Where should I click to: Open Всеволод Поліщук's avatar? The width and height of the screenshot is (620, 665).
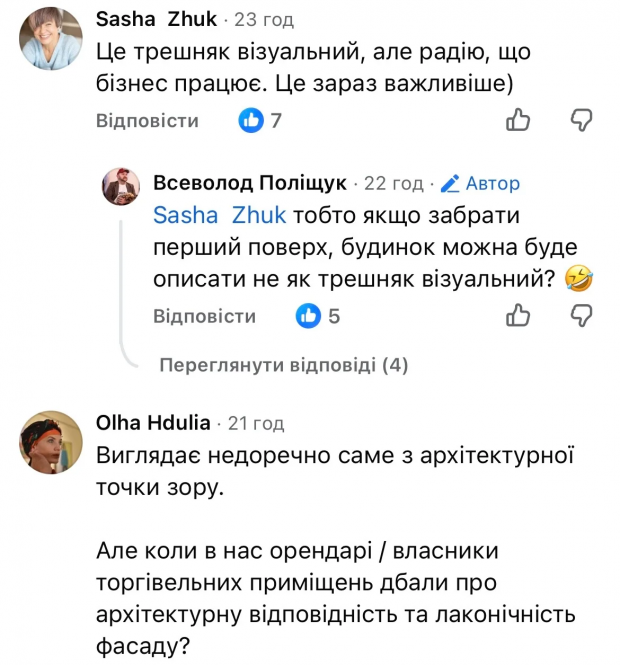click(122, 187)
